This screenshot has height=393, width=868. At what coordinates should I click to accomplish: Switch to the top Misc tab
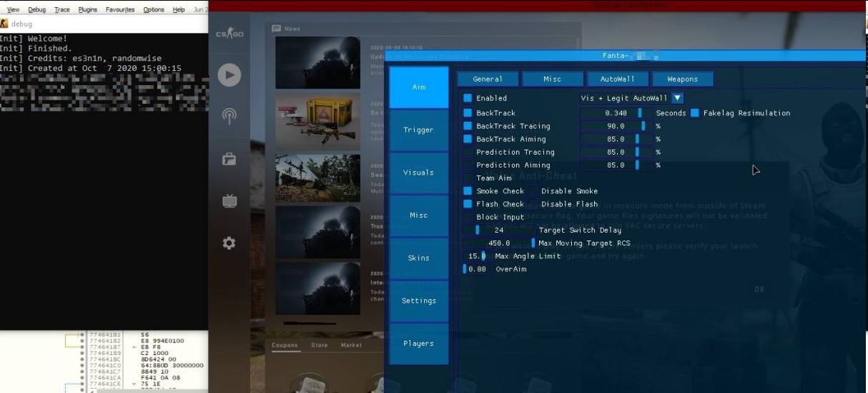point(552,79)
